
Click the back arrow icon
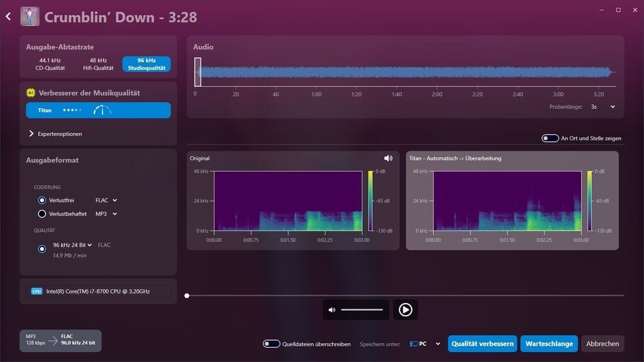click(8, 17)
